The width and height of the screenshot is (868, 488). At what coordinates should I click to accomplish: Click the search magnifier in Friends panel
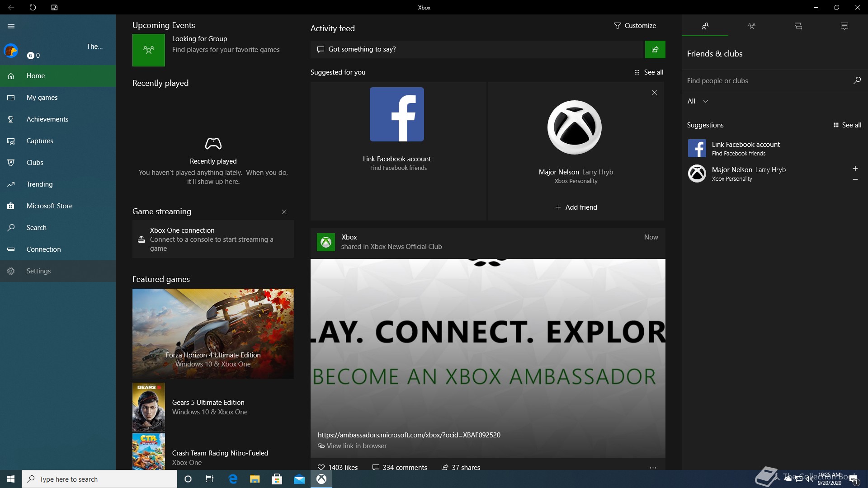pos(857,80)
